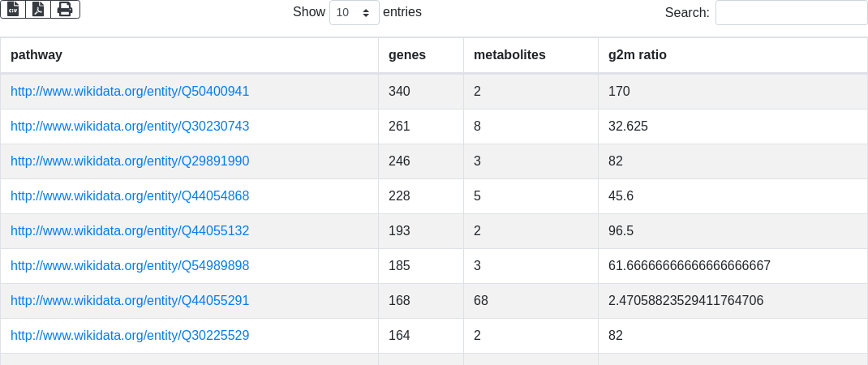Visit the Q44055291 pathway link
The width and height of the screenshot is (868, 365).
[130, 301]
